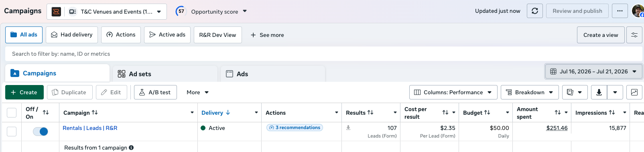
Task: Open the profile avatar menu
Action: point(638,11)
